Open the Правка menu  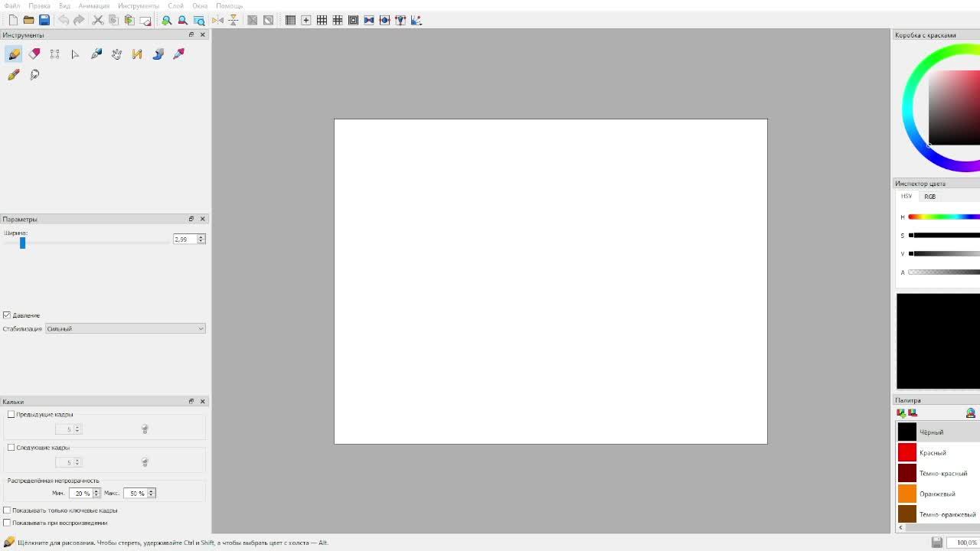click(x=39, y=5)
